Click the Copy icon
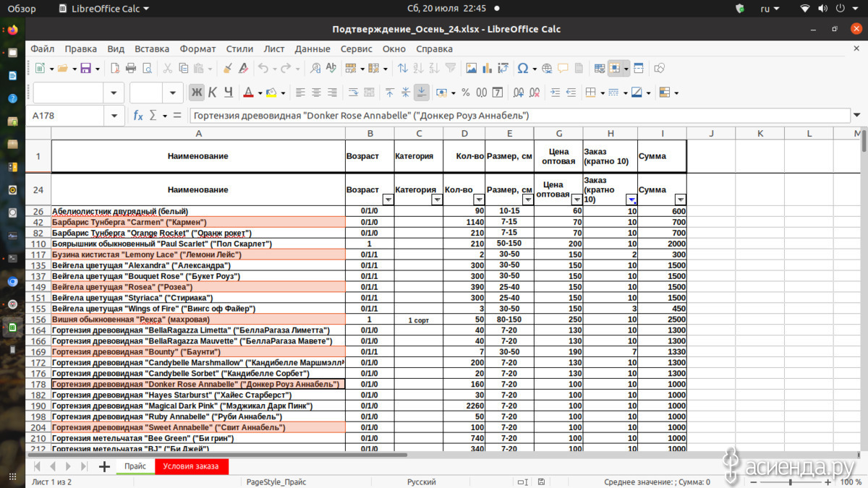Viewport: 868px width, 488px height. point(183,69)
